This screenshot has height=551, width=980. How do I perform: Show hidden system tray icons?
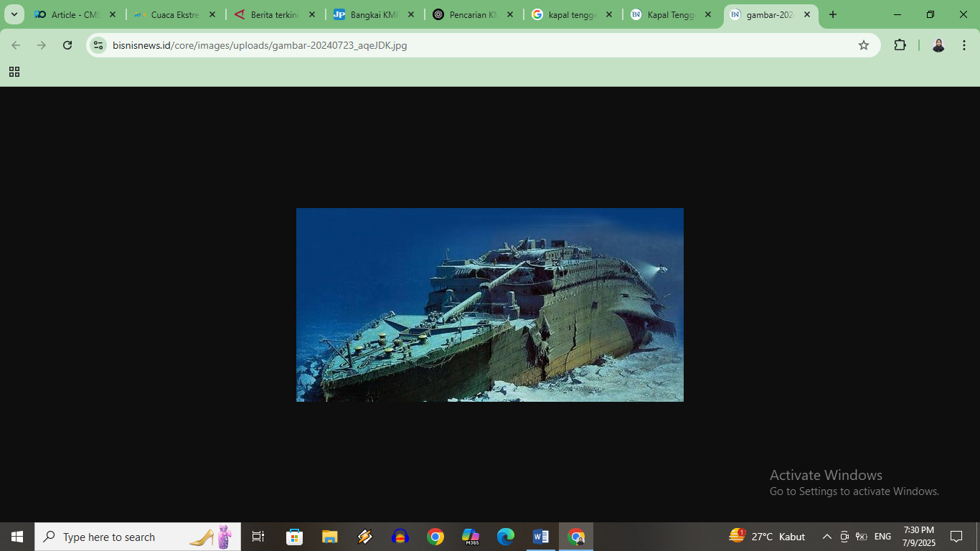pyautogui.click(x=826, y=537)
